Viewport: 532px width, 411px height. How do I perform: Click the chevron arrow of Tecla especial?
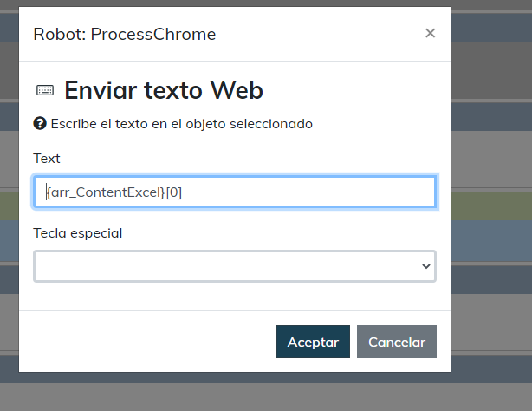[x=425, y=267]
